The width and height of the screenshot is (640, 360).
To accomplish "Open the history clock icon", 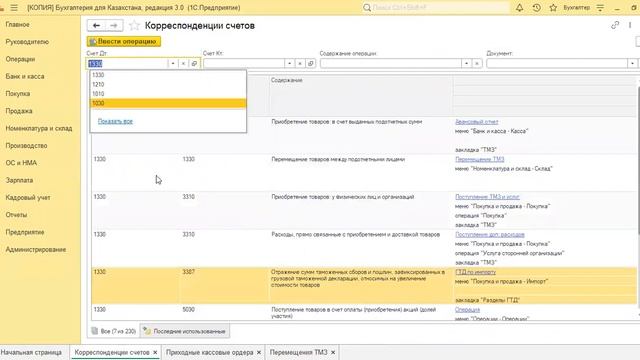I will (536, 8).
